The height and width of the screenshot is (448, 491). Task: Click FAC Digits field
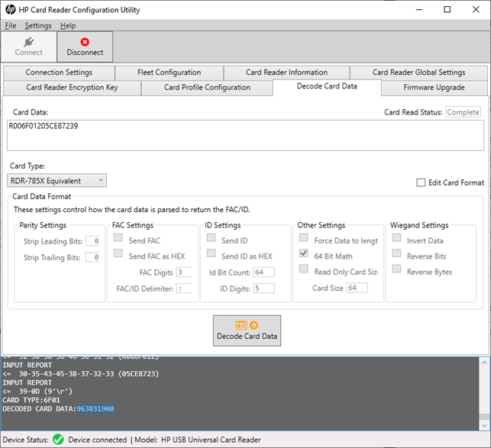coord(184,272)
